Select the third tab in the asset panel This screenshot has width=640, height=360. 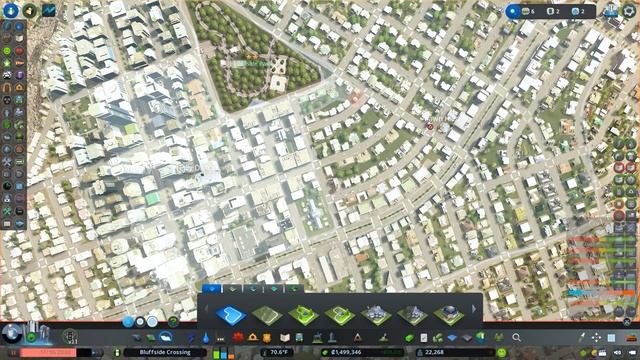coord(253,289)
